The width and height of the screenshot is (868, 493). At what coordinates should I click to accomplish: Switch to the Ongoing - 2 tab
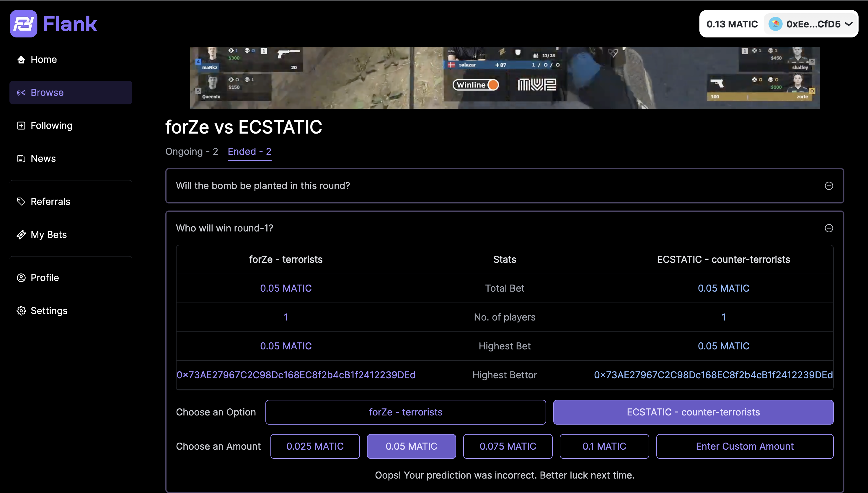tap(192, 151)
